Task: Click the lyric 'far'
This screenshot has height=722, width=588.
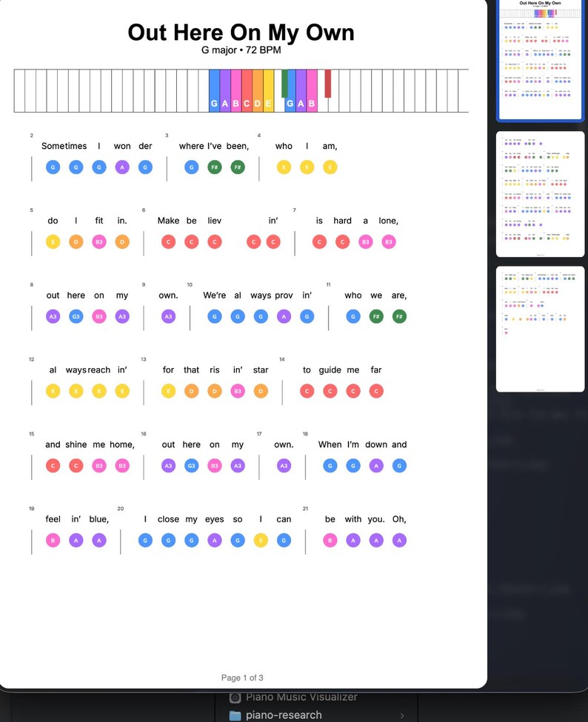Action: coord(376,370)
